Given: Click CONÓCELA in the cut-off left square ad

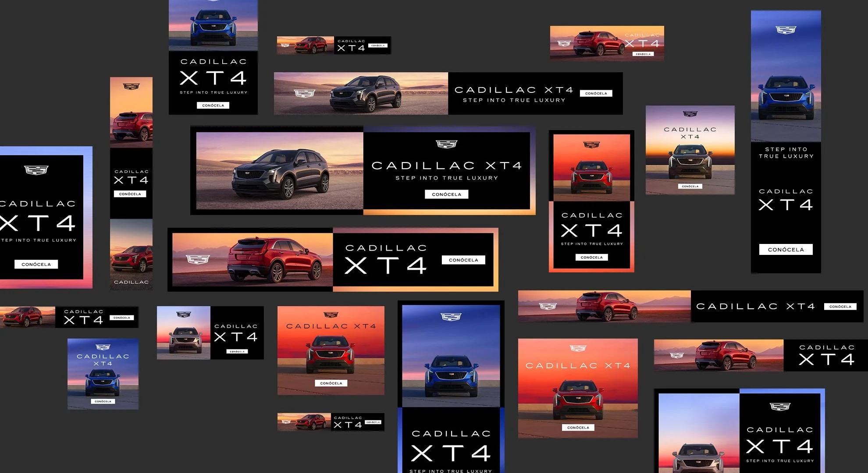Looking at the screenshot, I should [x=36, y=264].
